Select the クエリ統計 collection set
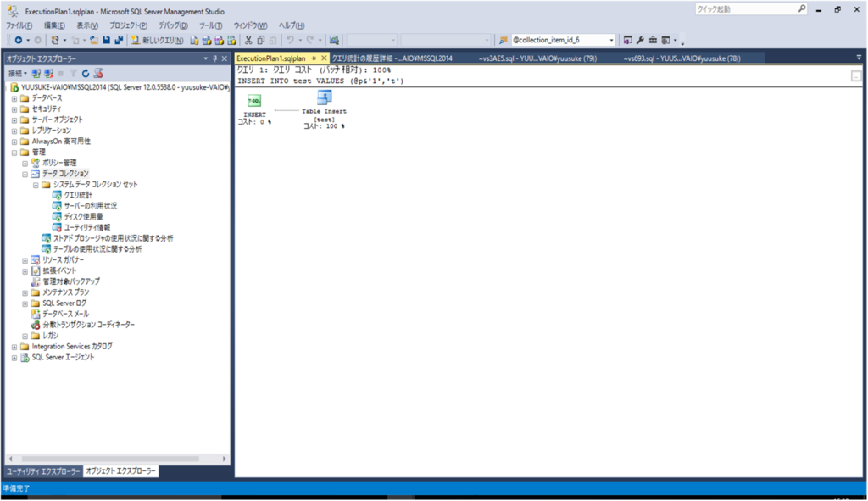 coord(78,195)
